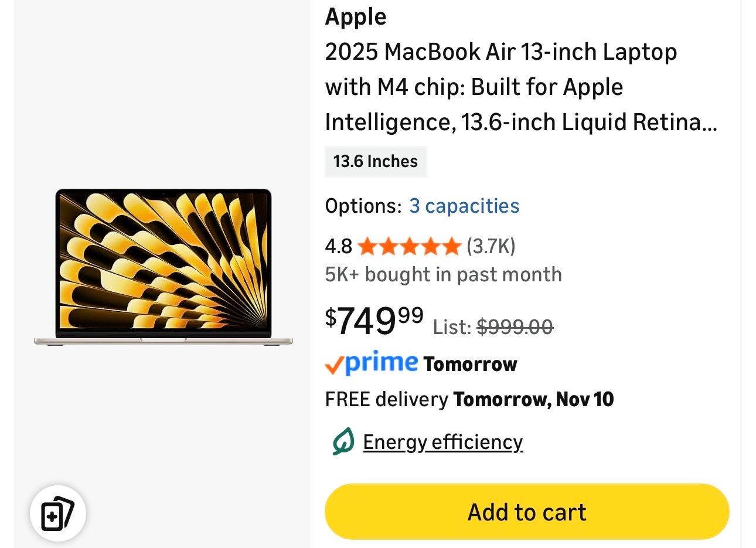Image resolution: width=756 pixels, height=548 pixels.
Task: Click the 4.8 rating number
Action: point(338,246)
